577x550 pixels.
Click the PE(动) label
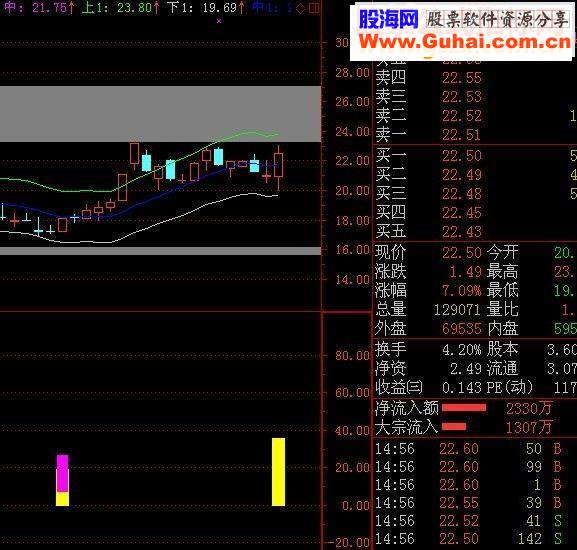pyautogui.click(x=510, y=387)
